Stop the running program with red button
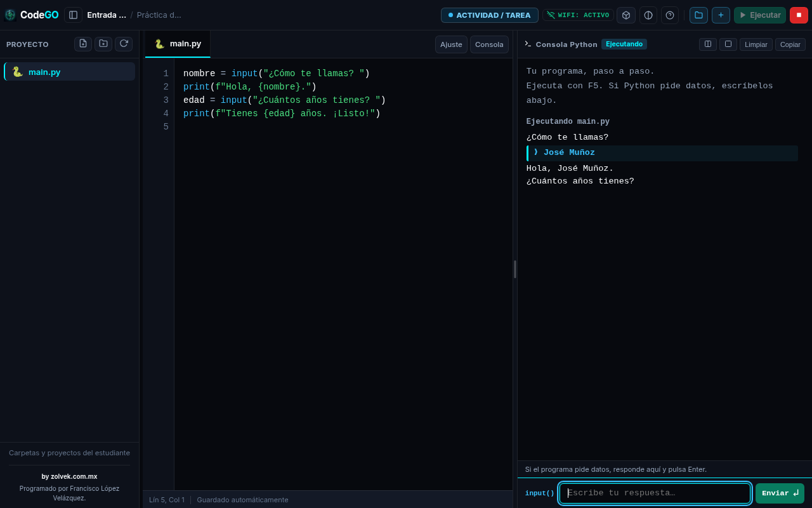This screenshot has width=812, height=508. point(799,15)
